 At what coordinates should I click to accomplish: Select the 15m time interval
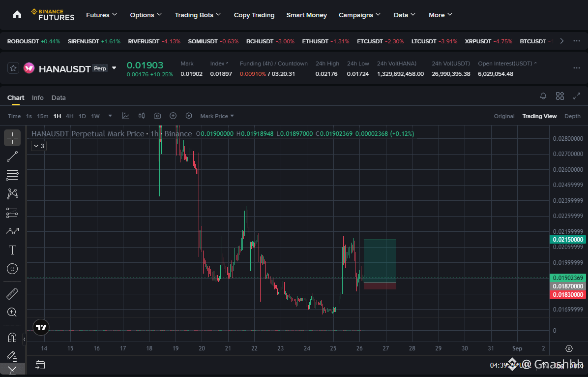point(43,116)
